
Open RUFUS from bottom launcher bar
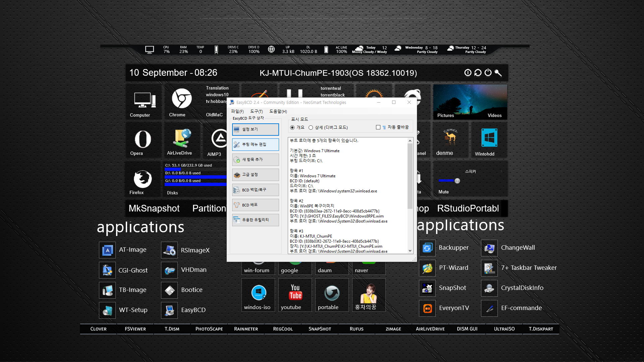357,329
